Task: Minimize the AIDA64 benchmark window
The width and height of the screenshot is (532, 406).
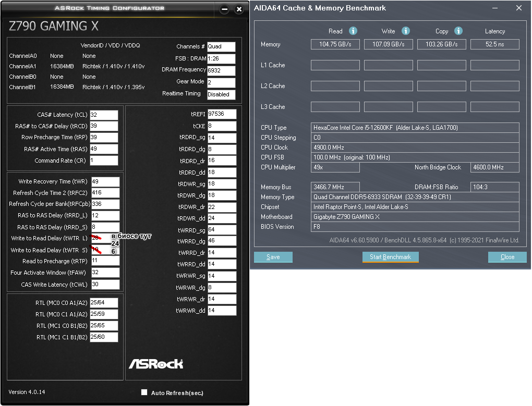Action: [x=495, y=8]
